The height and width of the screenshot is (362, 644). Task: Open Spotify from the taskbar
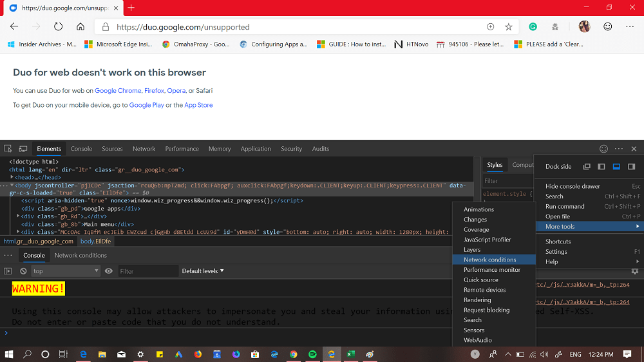[x=312, y=354]
